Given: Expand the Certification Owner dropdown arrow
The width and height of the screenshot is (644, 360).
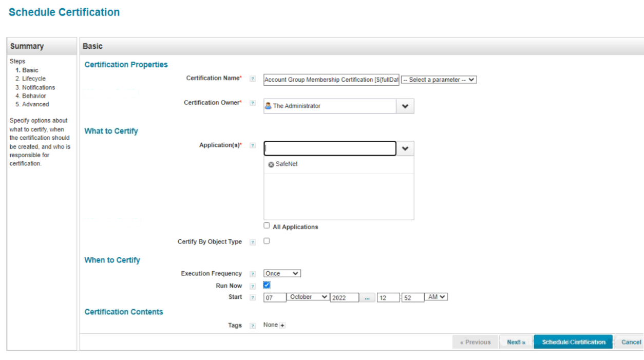Looking at the screenshot, I should [x=405, y=106].
